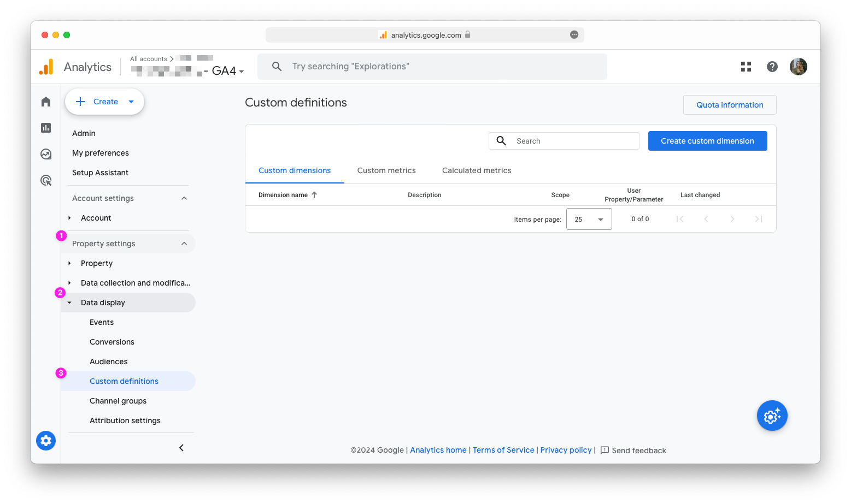Open the Home icon in sidebar

[x=46, y=102]
